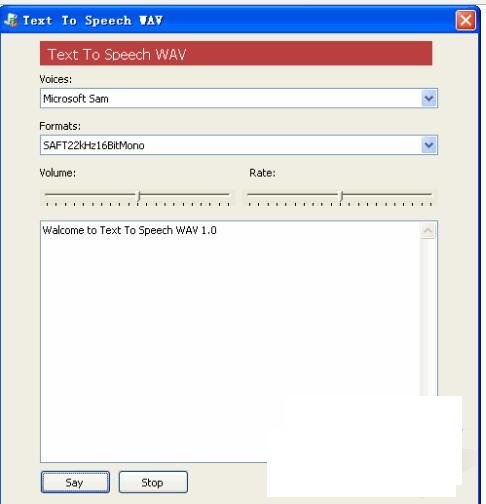Click the Rate slider thumb
The height and width of the screenshot is (504, 486).
[x=341, y=196]
